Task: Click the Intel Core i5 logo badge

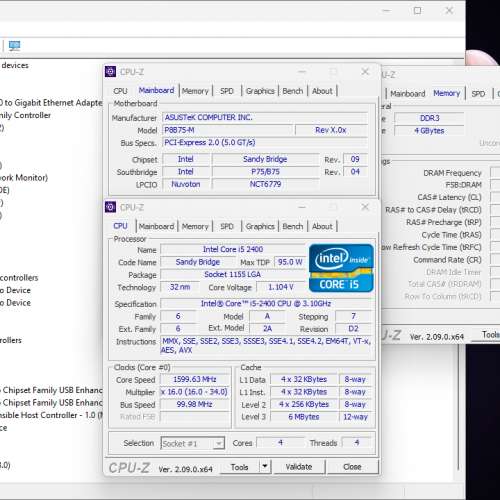Action: 341,268
